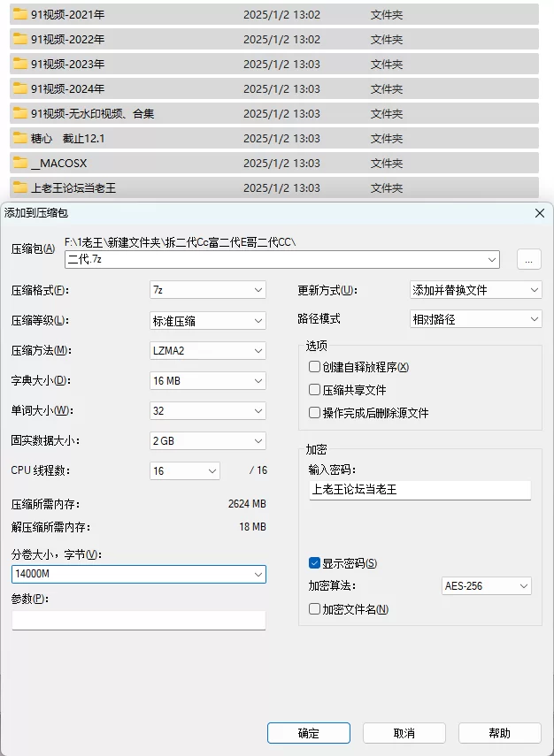The width and height of the screenshot is (554, 756).
Task: Select folder icon of 上老王论坛当老王
Action: [19, 187]
